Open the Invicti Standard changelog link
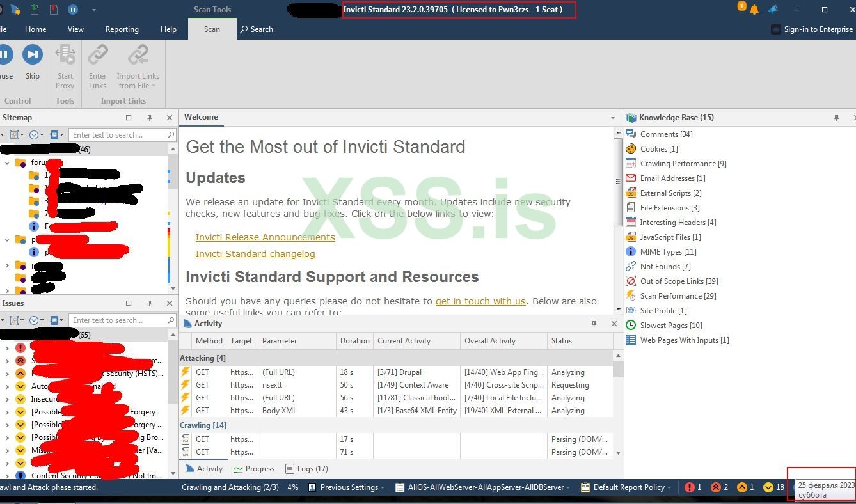856x504 pixels. pos(255,254)
